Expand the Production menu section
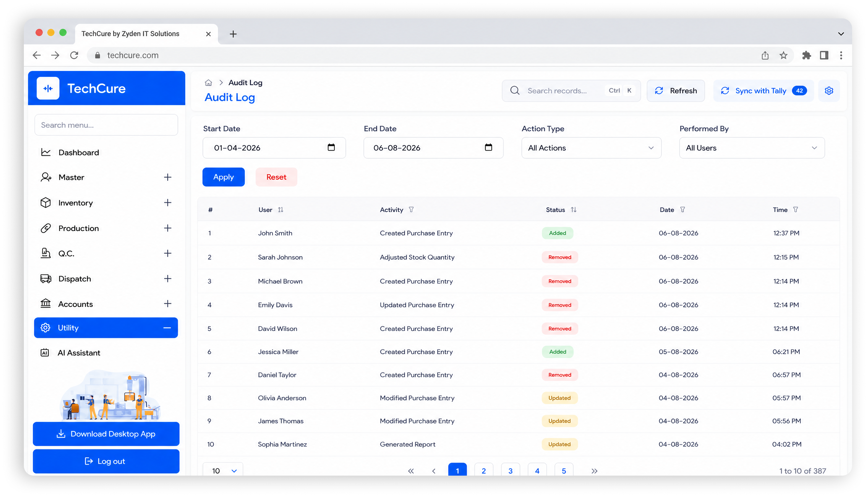The height and width of the screenshot is (497, 868). (x=167, y=228)
